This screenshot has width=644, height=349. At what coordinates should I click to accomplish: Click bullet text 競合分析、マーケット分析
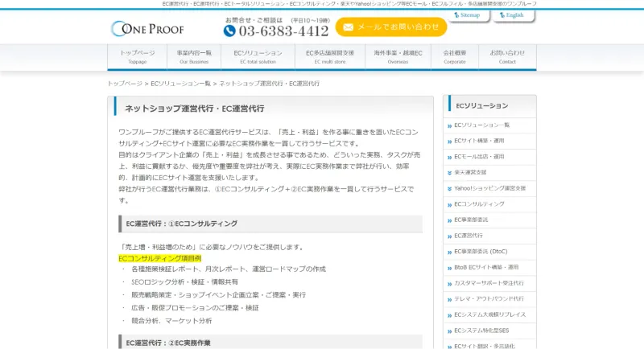[171, 321]
